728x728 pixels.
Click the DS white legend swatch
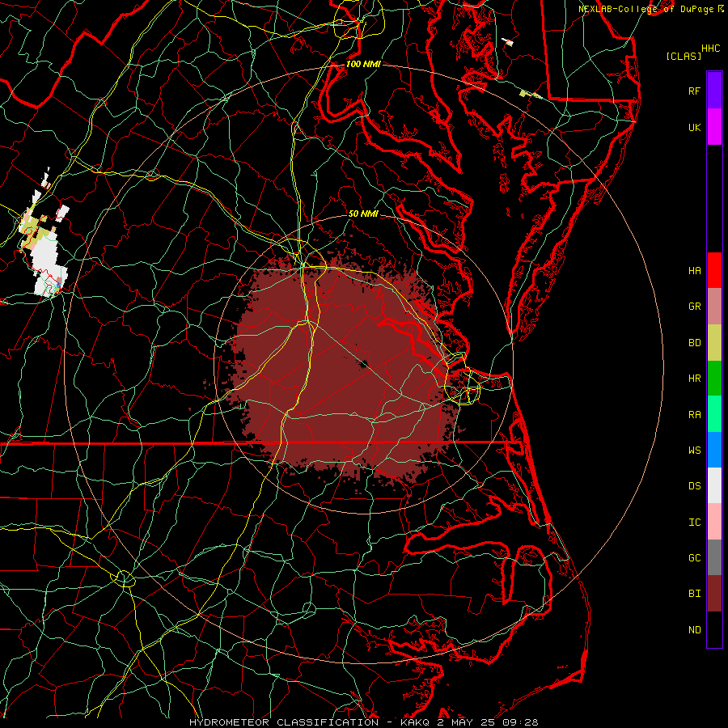[714, 485]
